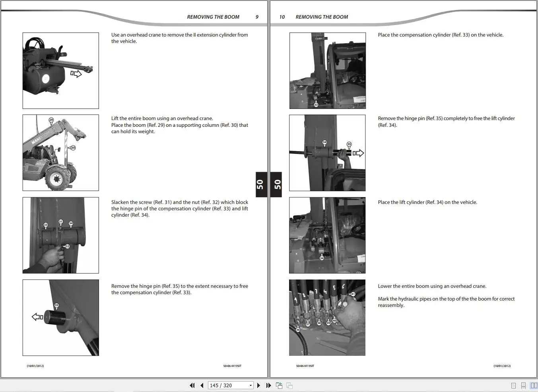Image resolution: width=538 pixels, height=392 pixels.
Task: Click the greyed-out next view icon
Action: pos(289,385)
